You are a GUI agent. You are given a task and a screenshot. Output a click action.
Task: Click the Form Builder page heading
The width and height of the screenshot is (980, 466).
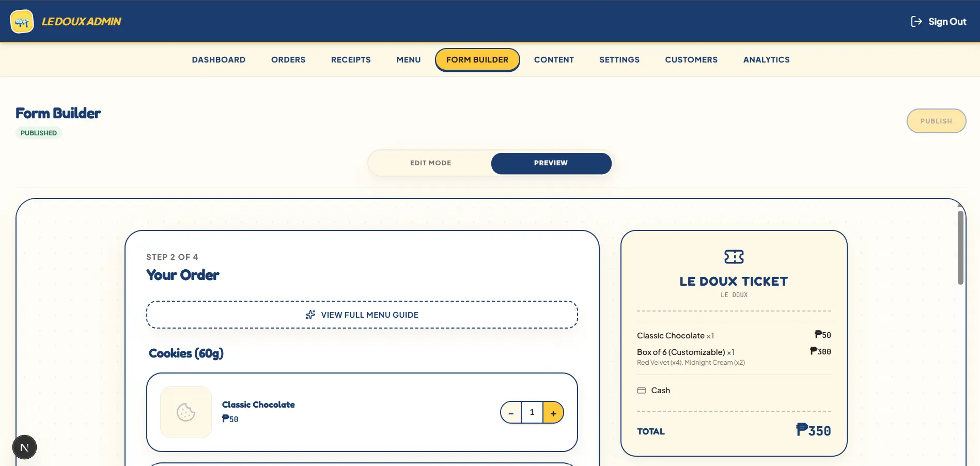click(58, 113)
